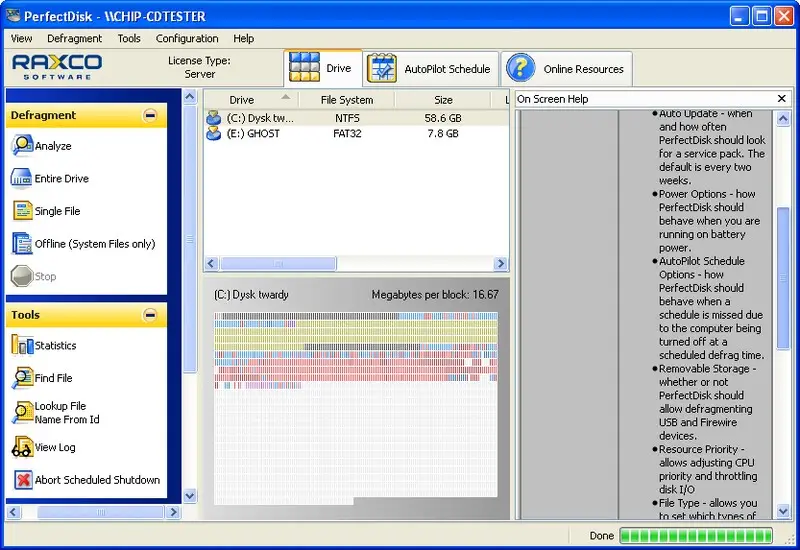Click the Find File link text
Image resolution: width=800 pixels, height=550 pixels.
[x=54, y=378]
